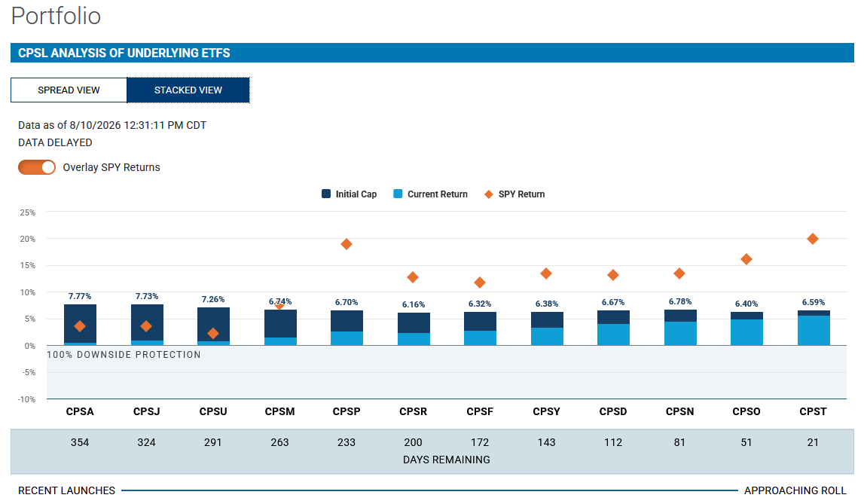Click the CPSY SPY return diamond marker
Image resolution: width=864 pixels, height=504 pixels.
click(546, 273)
